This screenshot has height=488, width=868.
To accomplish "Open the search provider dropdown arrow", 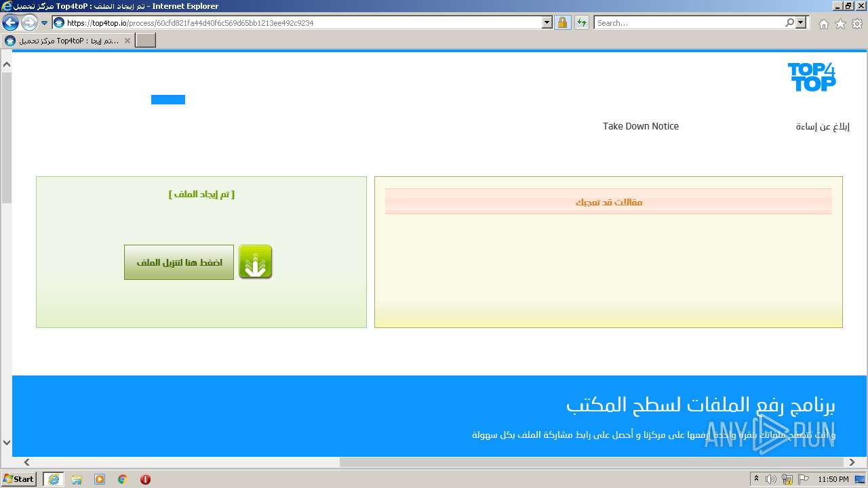I will pos(802,23).
